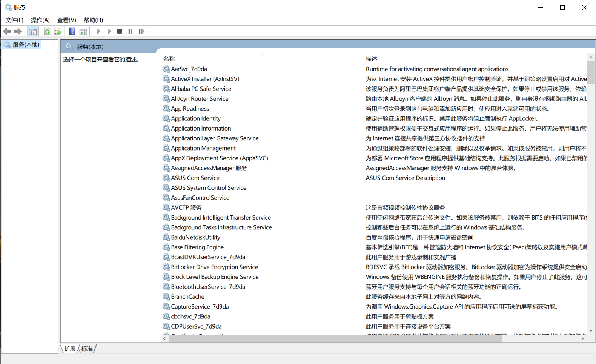Click the Export List toolbar icon

[x=58, y=31]
